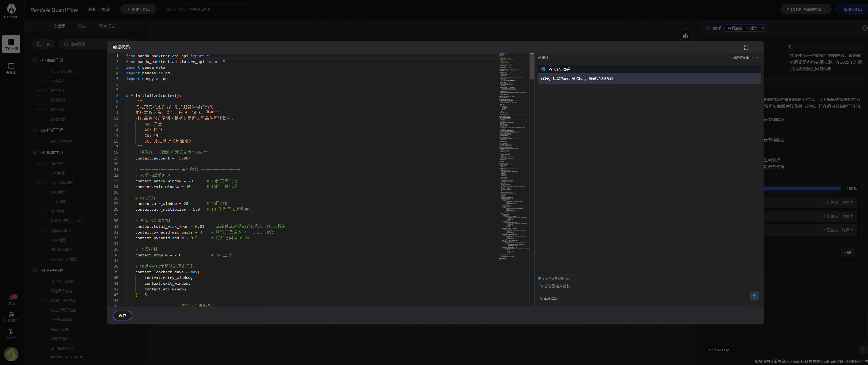Click the bar chart icon button
868x365 pixels.
point(685,35)
